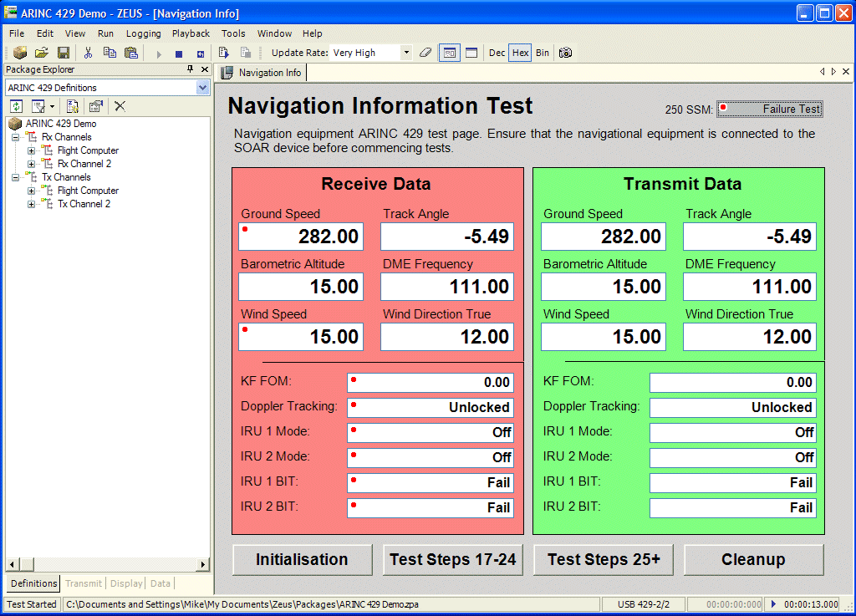Switch display format to Dec

(497, 53)
